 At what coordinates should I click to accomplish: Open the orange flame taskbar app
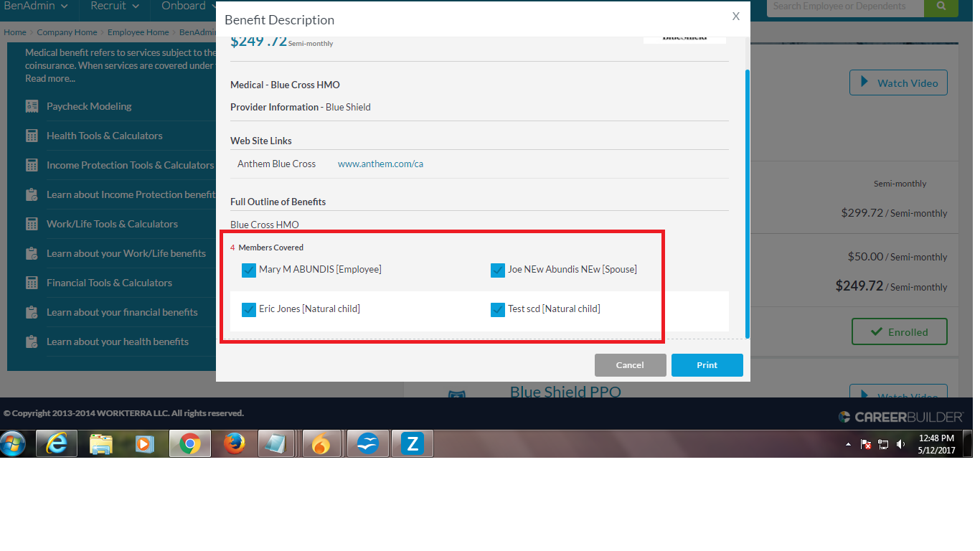[323, 444]
